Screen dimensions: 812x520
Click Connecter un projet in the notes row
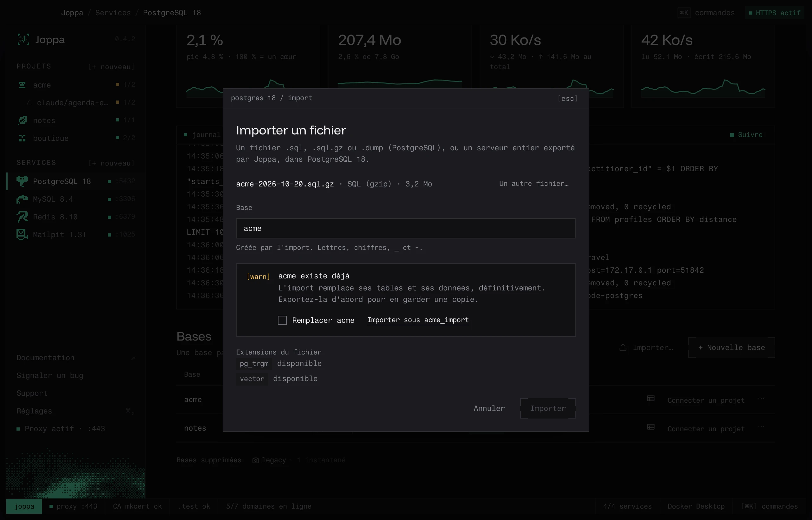(706, 429)
